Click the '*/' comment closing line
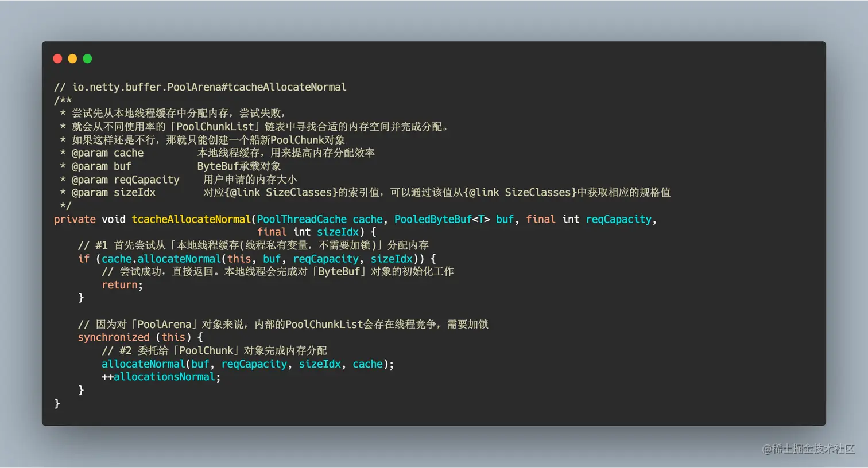The width and height of the screenshot is (868, 468). [65, 206]
